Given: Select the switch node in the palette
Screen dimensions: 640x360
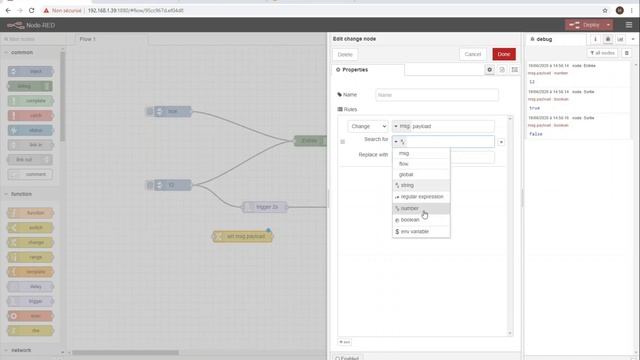Looking at the screenshot, I should pos(31,227).
